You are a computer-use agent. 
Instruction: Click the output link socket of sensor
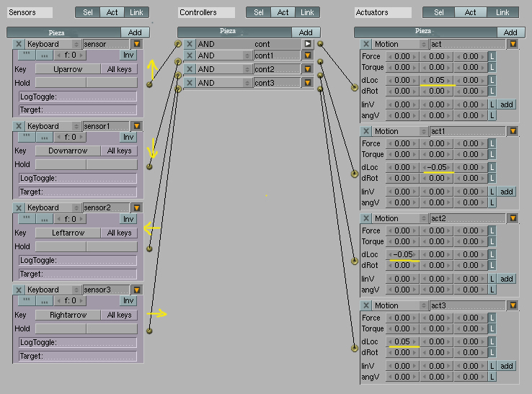(149, 84)
